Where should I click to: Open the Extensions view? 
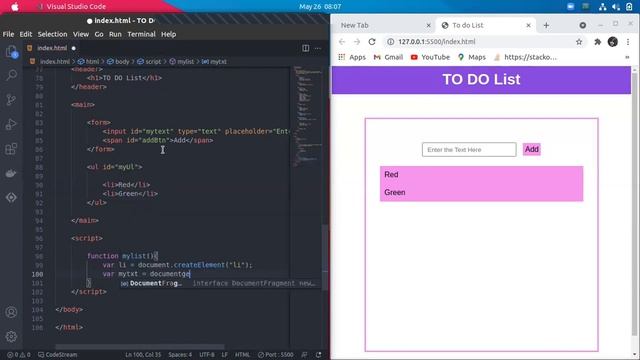11,149
